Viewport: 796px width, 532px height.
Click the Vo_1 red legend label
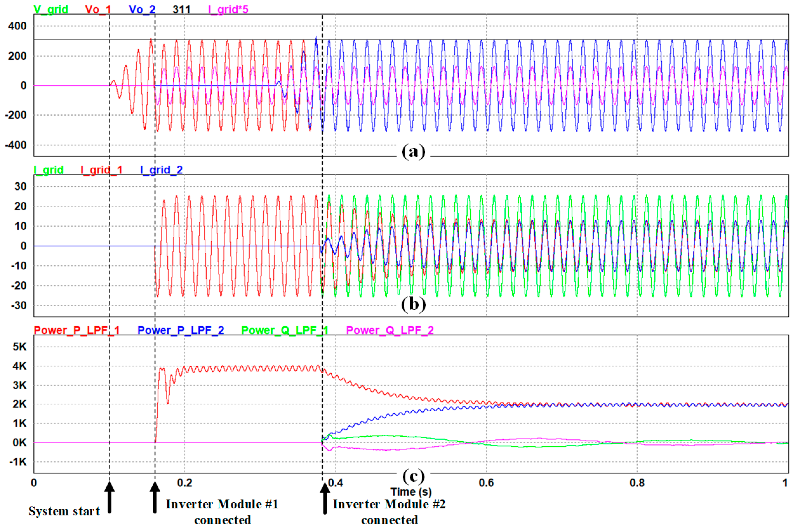98,9
